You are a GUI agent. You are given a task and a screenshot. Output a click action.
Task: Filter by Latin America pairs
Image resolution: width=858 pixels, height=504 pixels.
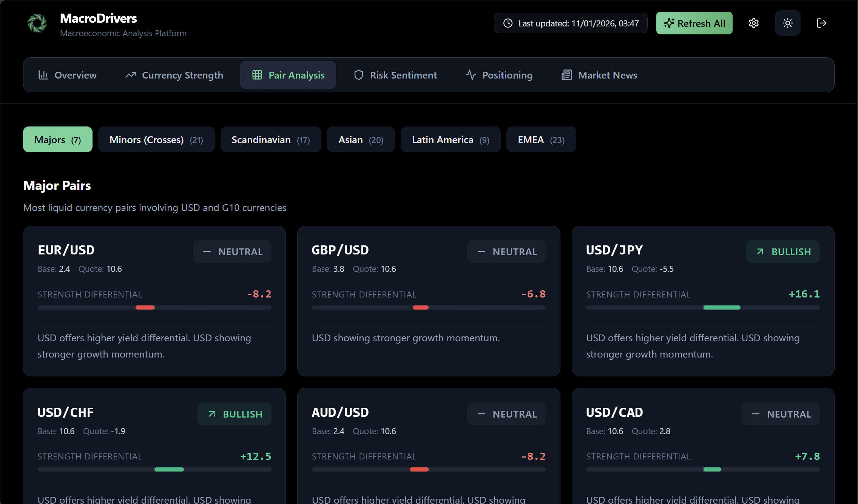pos(450,140)
